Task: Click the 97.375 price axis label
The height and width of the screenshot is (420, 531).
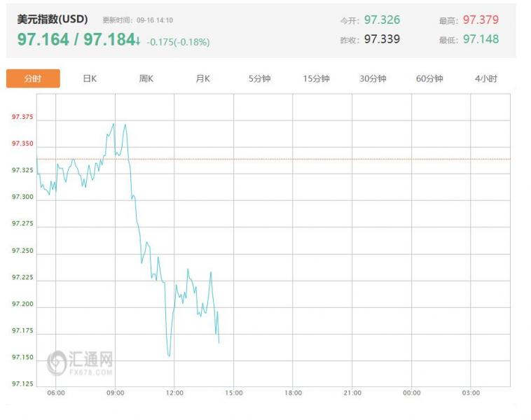Action: (x=22, y=117)
